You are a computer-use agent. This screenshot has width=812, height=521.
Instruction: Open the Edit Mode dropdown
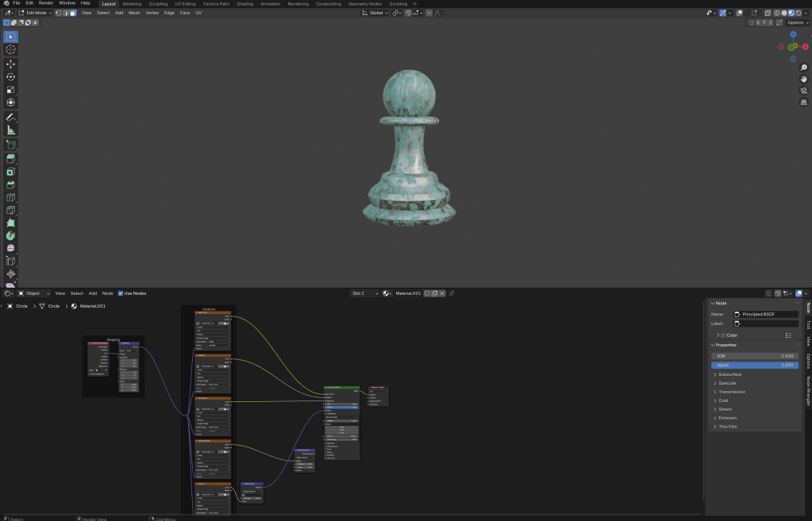(x=34, y=13)
